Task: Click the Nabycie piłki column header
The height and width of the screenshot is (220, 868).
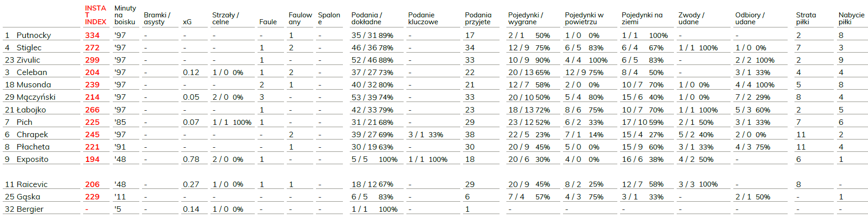Action: [852, 18]
